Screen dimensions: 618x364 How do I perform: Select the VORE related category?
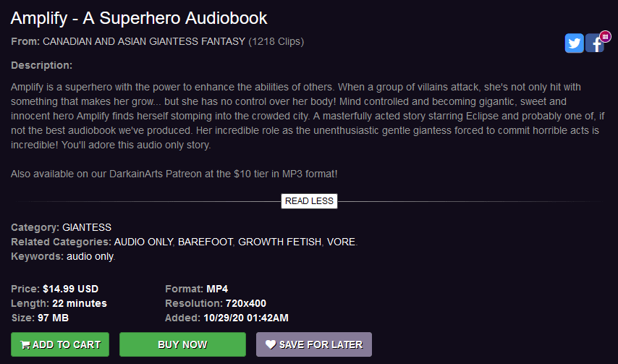[341, 242]
